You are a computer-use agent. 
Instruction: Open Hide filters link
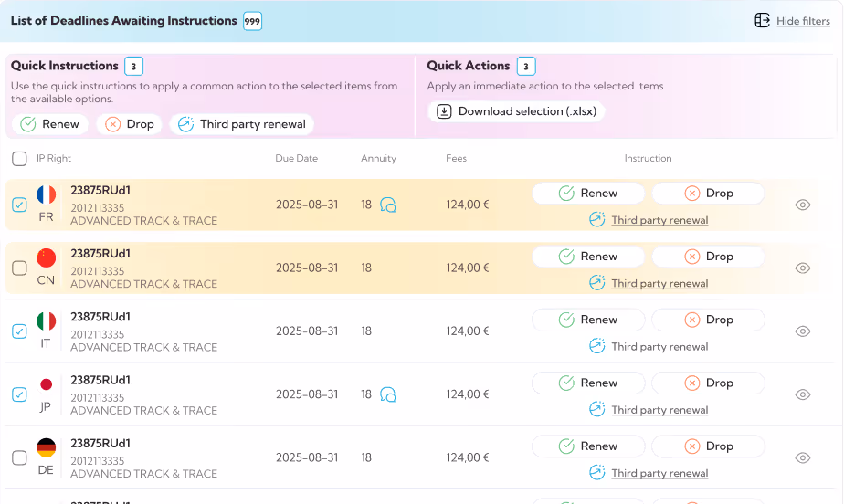pos(803,21)
